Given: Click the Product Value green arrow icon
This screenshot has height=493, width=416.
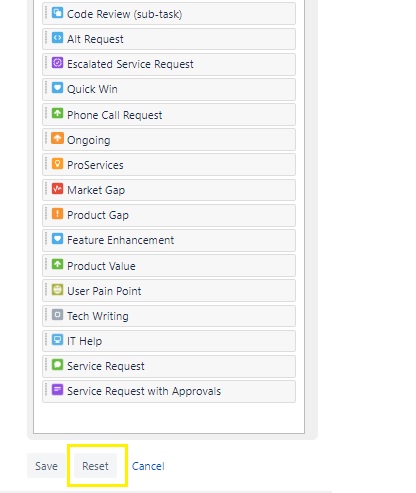Looking at the screenshot, I should [x=57, y=265].
